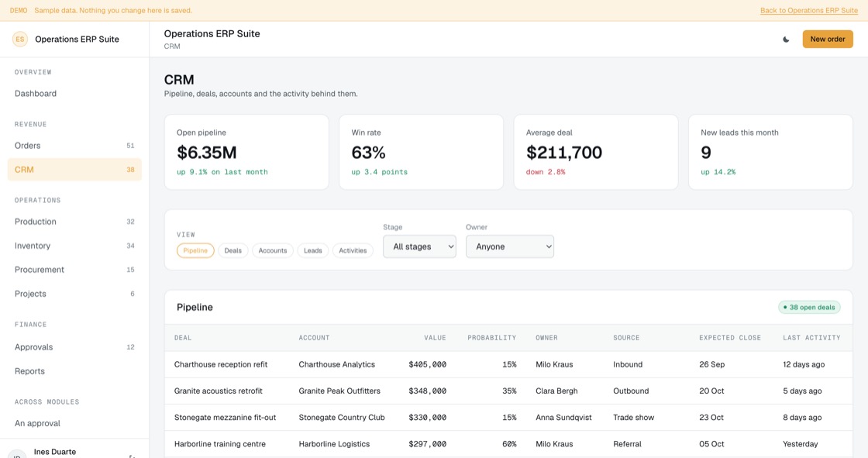Click the Win rate 63% card
868x458 pixels.
422,153
